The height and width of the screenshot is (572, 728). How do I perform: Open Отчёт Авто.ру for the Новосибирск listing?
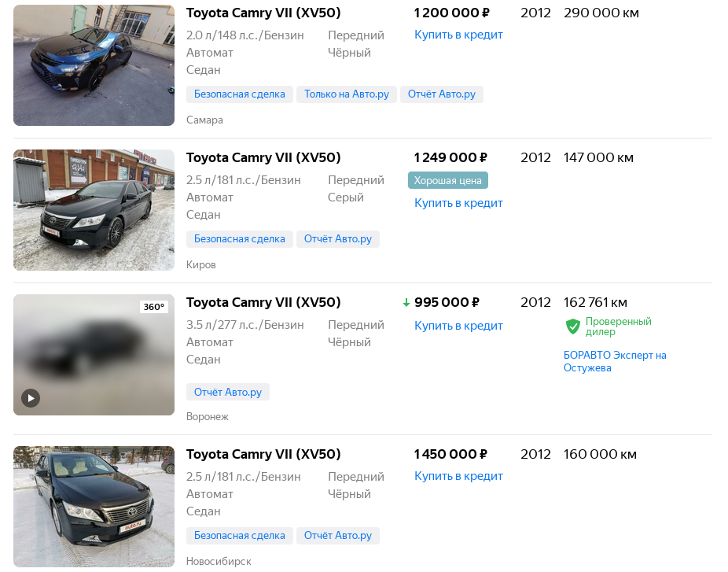(338, 535)
